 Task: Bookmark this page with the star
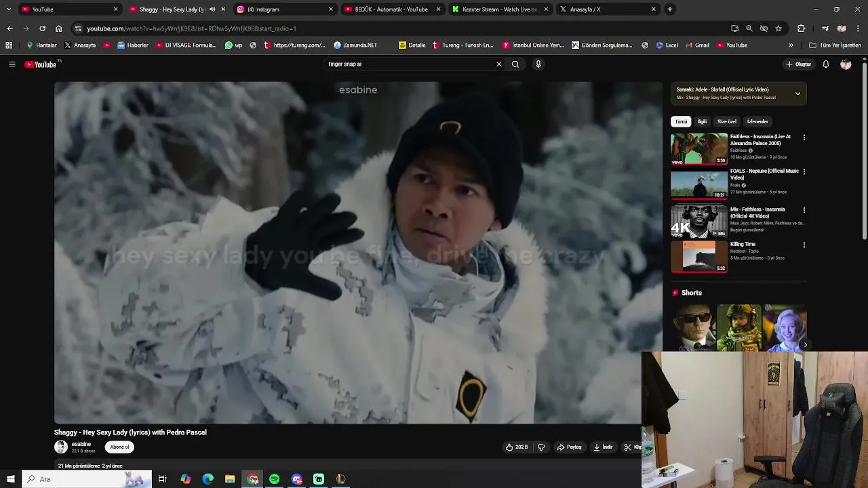(778, 28)
